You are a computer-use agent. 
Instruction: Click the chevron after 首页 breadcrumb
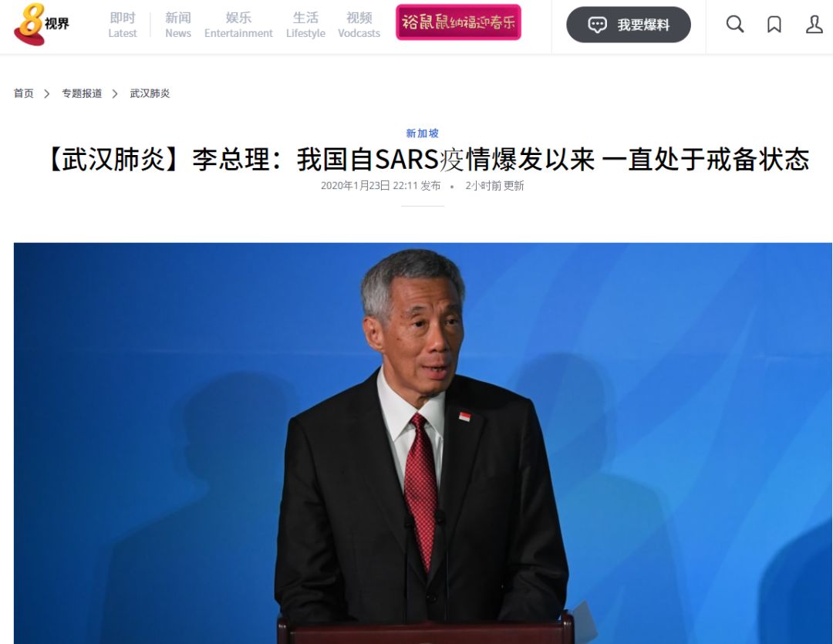[47, 93]
